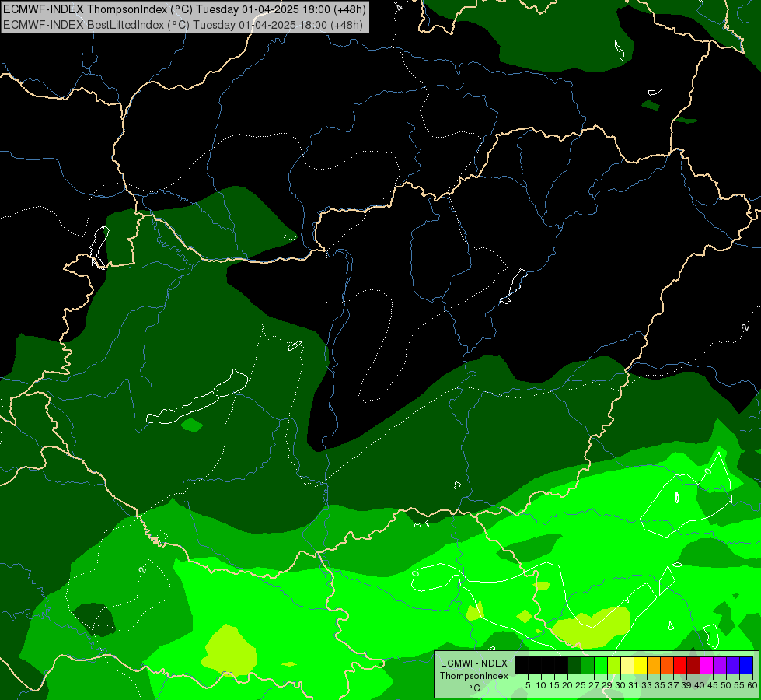761x700 pixels.
Task: Click the legend tick value '40'
Action: point(700,685)
